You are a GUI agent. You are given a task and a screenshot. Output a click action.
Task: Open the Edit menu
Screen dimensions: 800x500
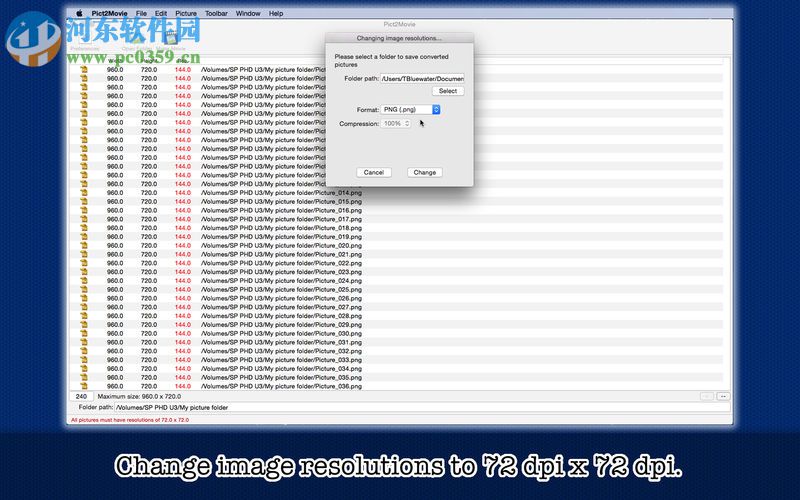click(x=161, y=13)
